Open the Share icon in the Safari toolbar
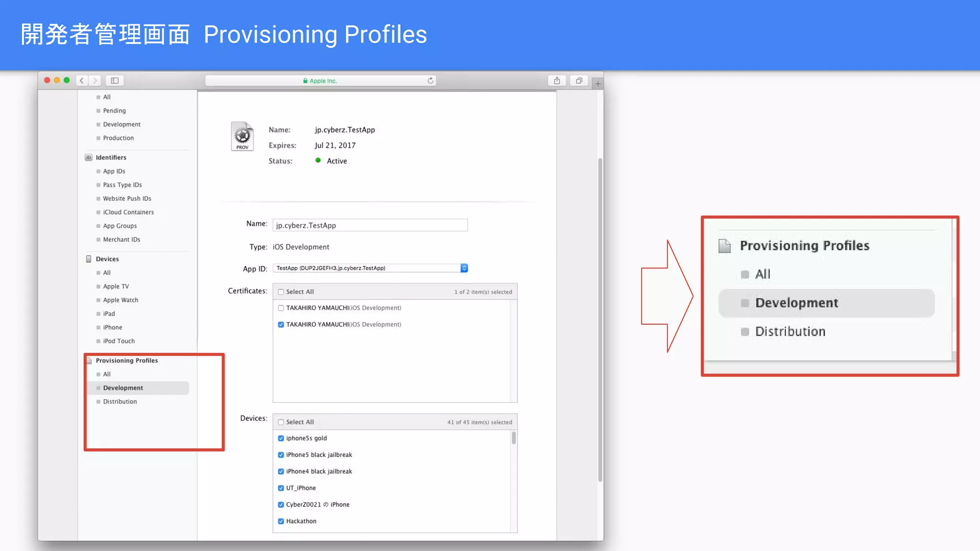The height and width of the screenshot is (551, 980). coord(557,80)
